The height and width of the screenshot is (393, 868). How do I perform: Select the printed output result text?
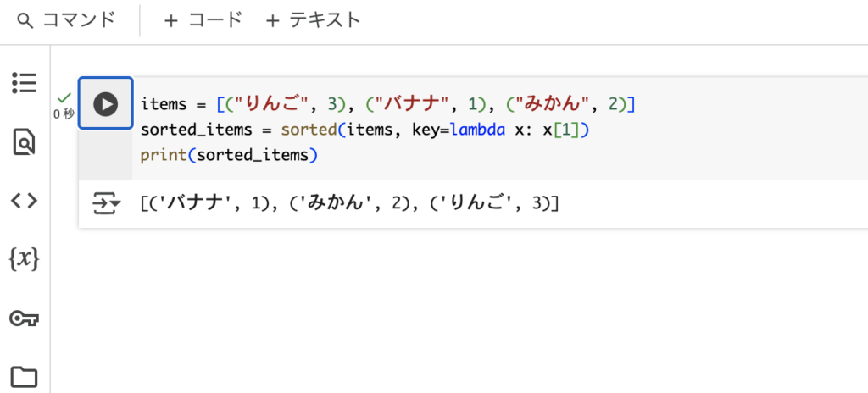349,204
